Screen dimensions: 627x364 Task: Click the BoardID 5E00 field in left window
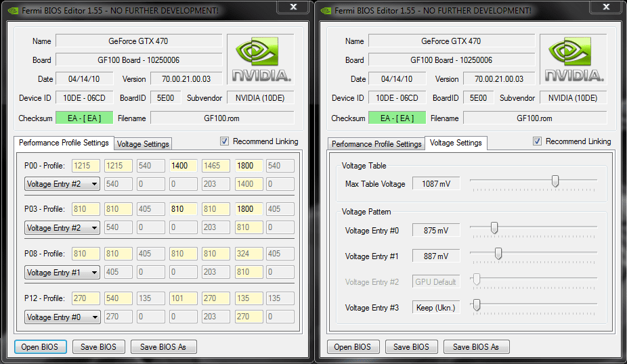pos(165,98)
